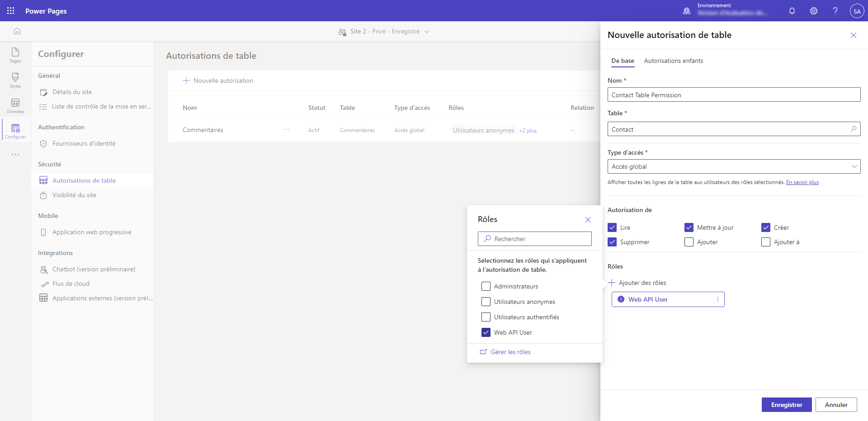The width and height of the screenshot is (868, 421).
Task: Open the Commentaires row more options ellipsis
Action: pyautogui.click(x=287, y=130)
